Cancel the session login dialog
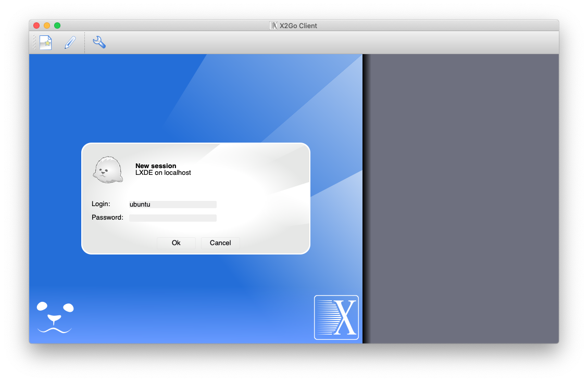This screenshot has height=382, width=588. tap(220, 243)
